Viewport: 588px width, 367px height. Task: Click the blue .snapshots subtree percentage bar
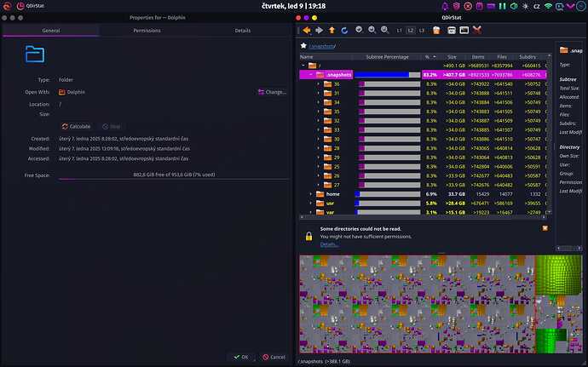tap(388, 75)
